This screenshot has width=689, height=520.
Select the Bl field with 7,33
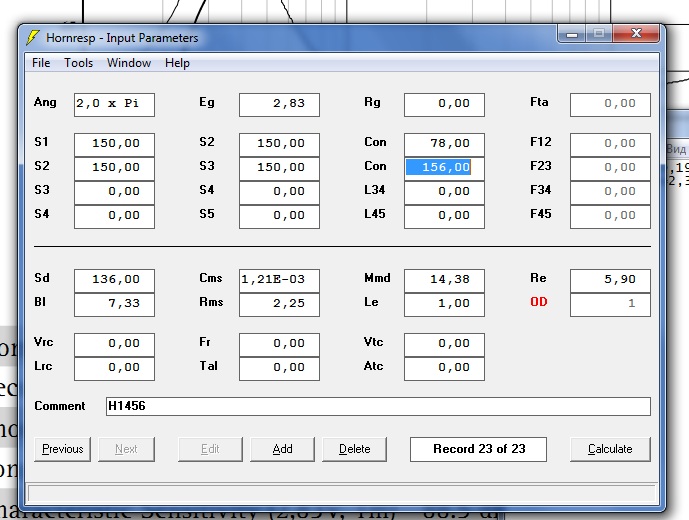click(114, 304)
